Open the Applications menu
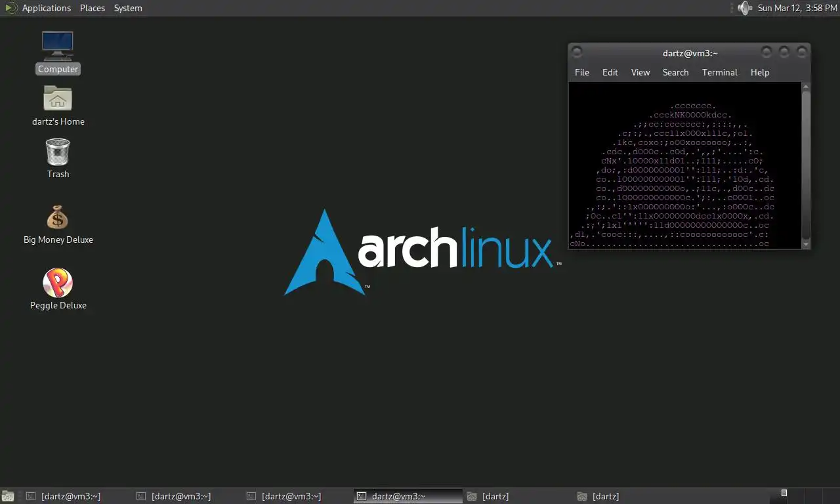Viewport: 840px width, 504px height. [x=46, y=8]
